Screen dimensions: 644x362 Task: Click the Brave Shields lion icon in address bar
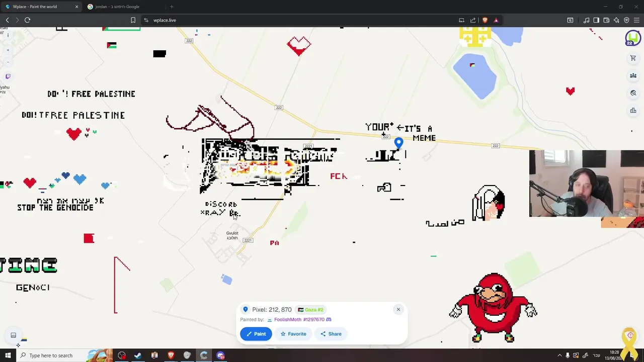485,20
